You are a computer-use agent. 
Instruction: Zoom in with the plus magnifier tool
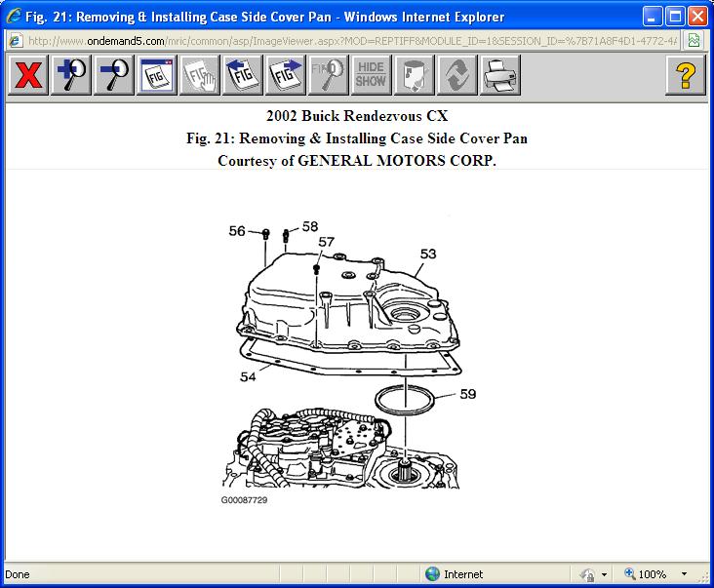(x=71, y=75)
